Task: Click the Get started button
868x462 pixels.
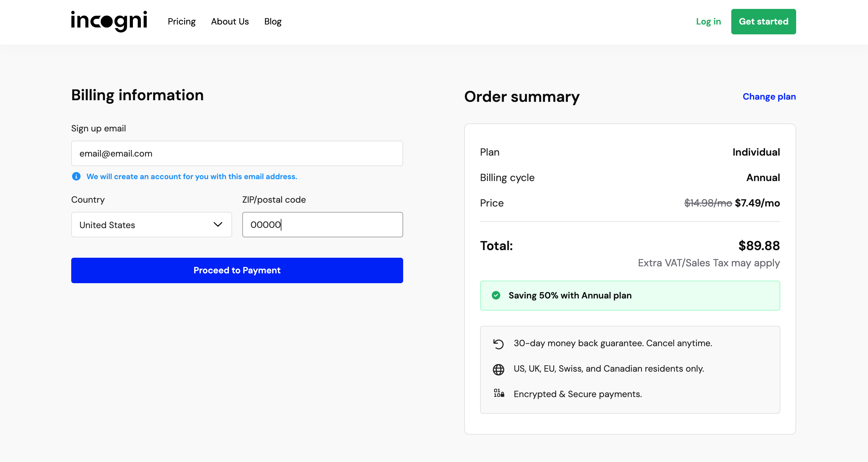Action: point(763,21)
